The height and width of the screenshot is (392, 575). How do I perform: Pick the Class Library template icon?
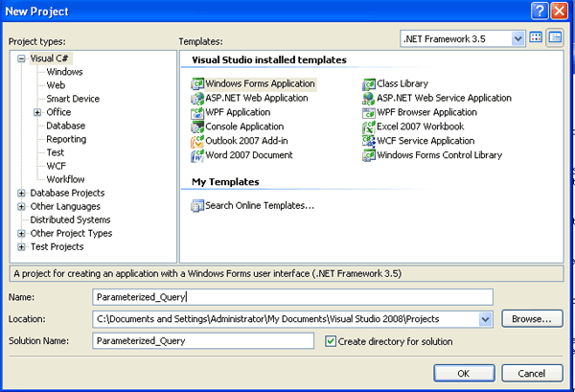coord(369,84)
